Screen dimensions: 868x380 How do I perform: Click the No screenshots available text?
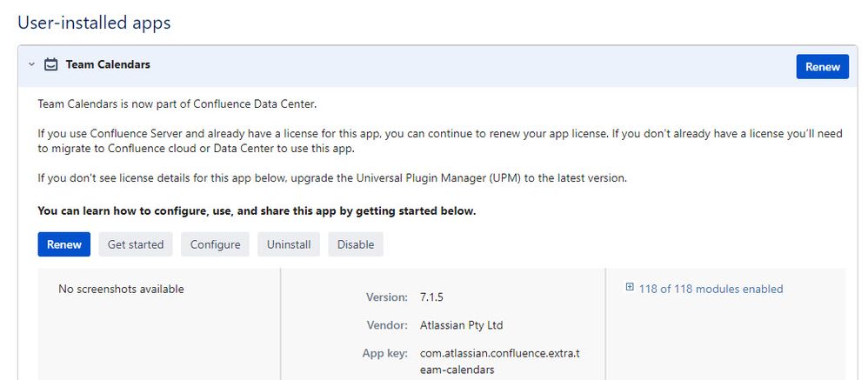coord(121,289)
